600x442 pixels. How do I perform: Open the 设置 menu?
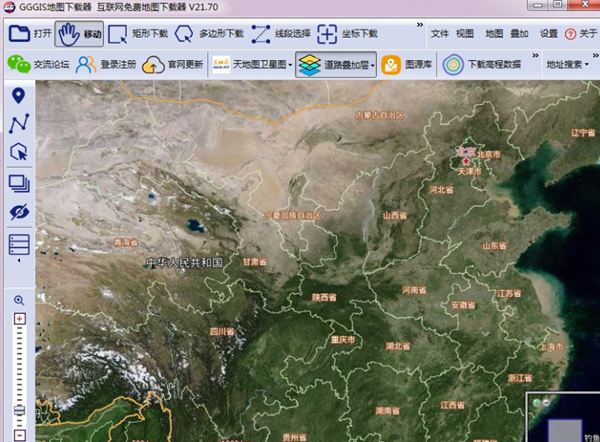(548, 33)
